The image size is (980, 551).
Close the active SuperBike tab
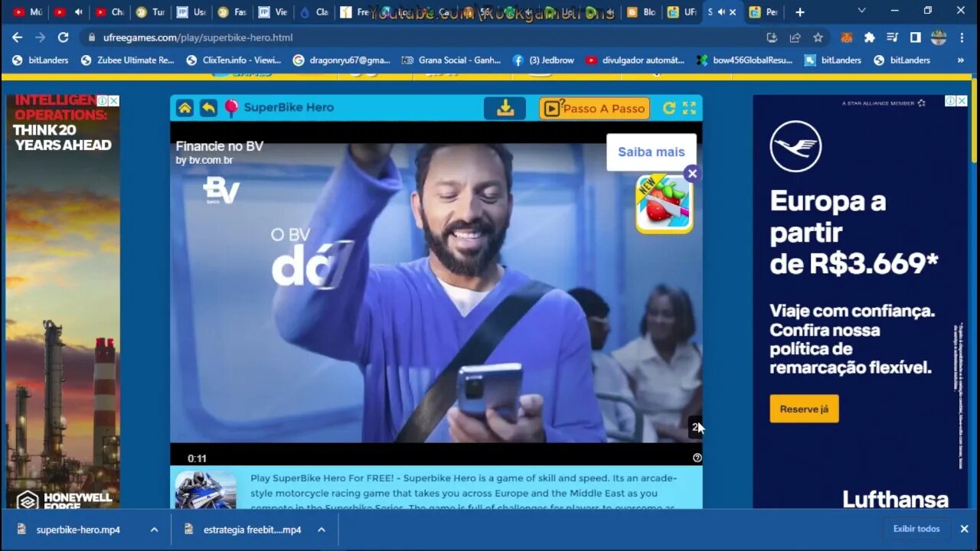[x=733, y=11]
